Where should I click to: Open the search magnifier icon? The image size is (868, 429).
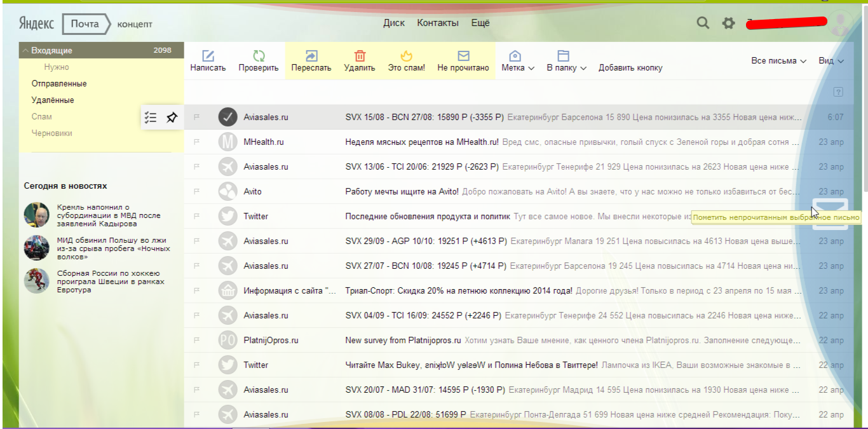tap(703, 24)
